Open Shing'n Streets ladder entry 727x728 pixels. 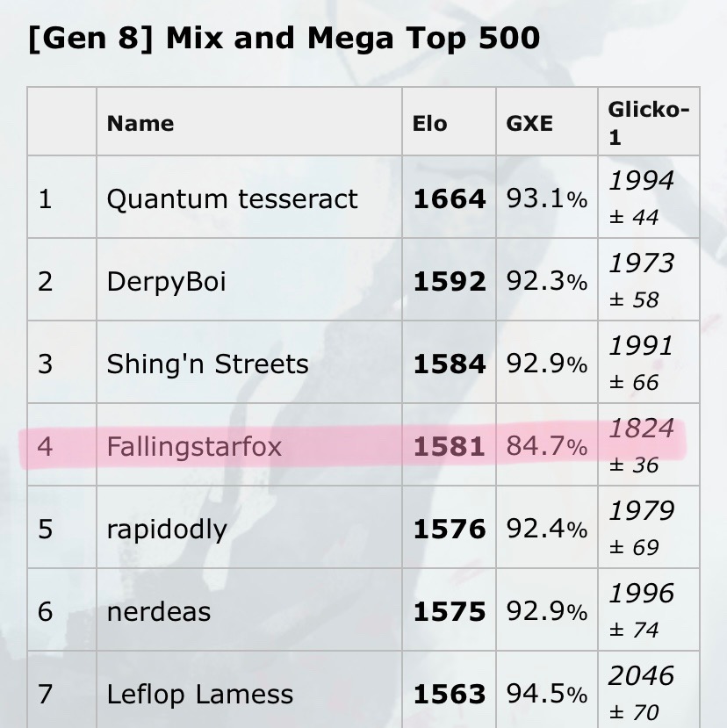tap(207, 364)
